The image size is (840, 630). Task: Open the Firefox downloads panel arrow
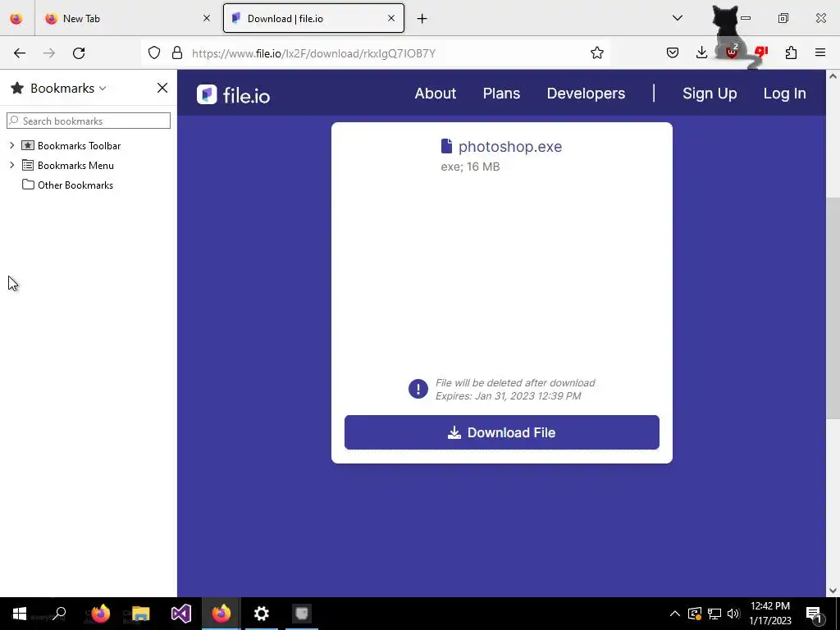coord(702,52)
